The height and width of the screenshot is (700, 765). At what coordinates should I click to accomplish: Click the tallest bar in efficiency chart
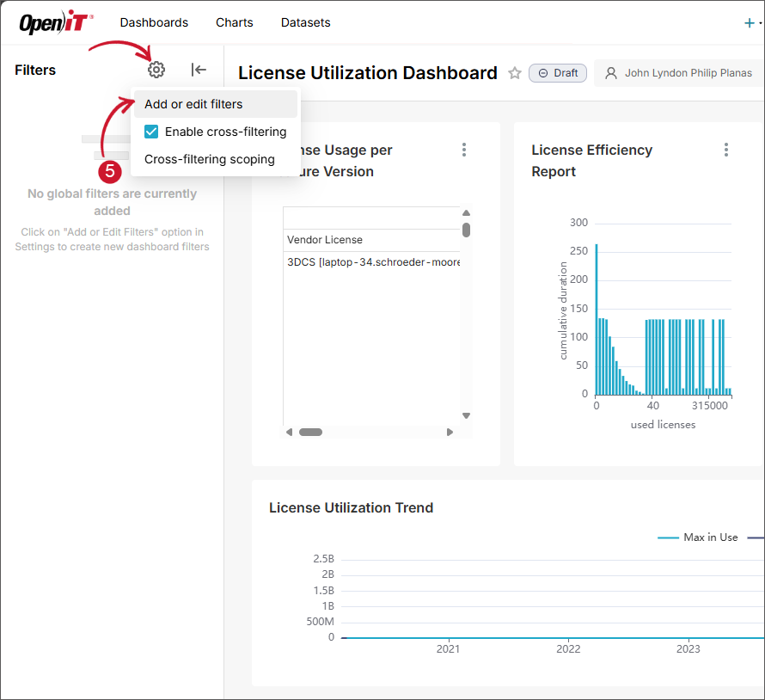(x=597, y=319)
